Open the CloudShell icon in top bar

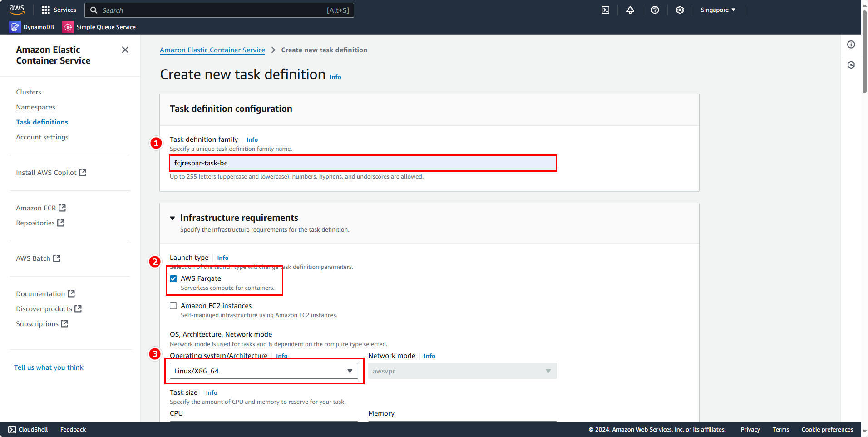tap(606, 10)
